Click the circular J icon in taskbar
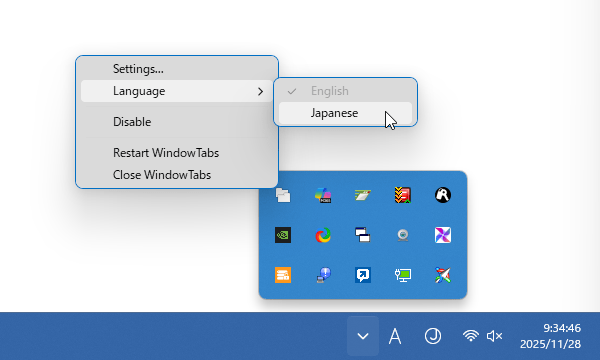600x360 pixels. (433, 336)
